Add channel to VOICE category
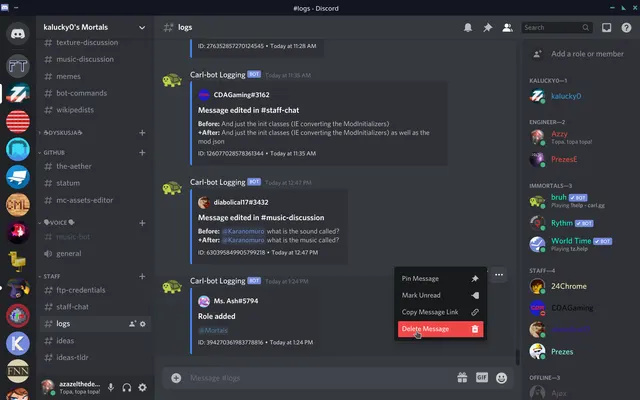 click(142, 223)
